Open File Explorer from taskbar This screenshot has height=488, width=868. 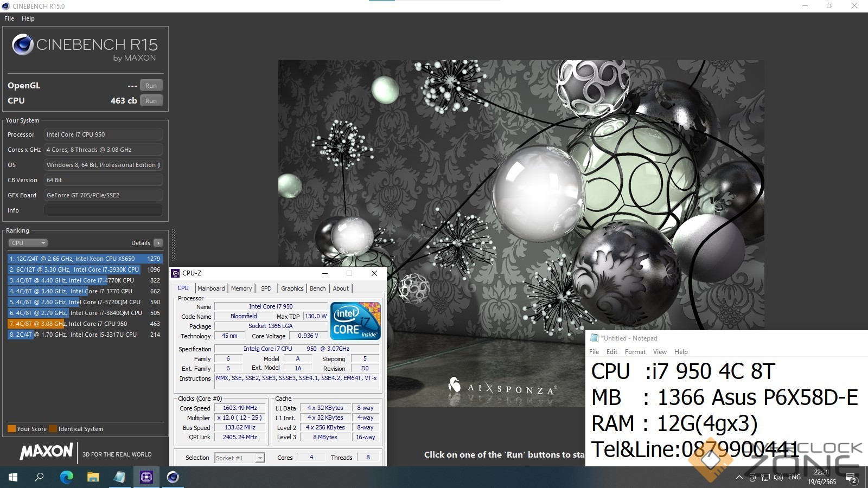(x=93, y=477)
